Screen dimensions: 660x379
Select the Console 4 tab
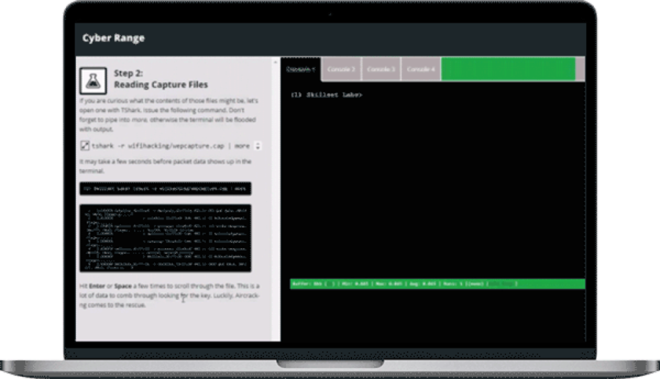pyautogui.click(x=421, y=69)
